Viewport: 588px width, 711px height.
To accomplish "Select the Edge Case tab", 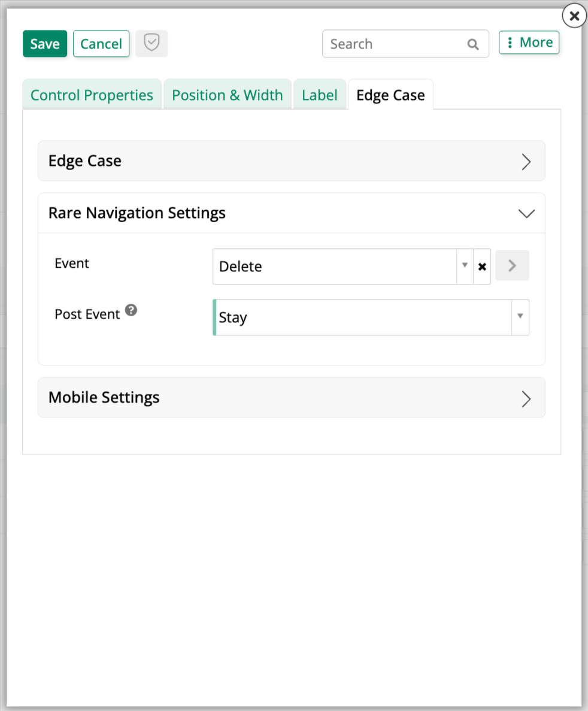I will point(391,95).
